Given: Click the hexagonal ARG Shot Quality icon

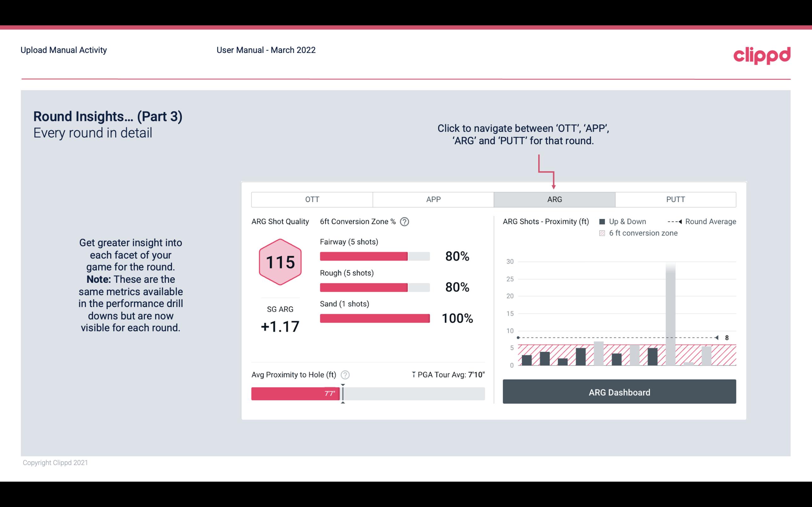Looking at the screenshot, I should (x=280, y=262).
